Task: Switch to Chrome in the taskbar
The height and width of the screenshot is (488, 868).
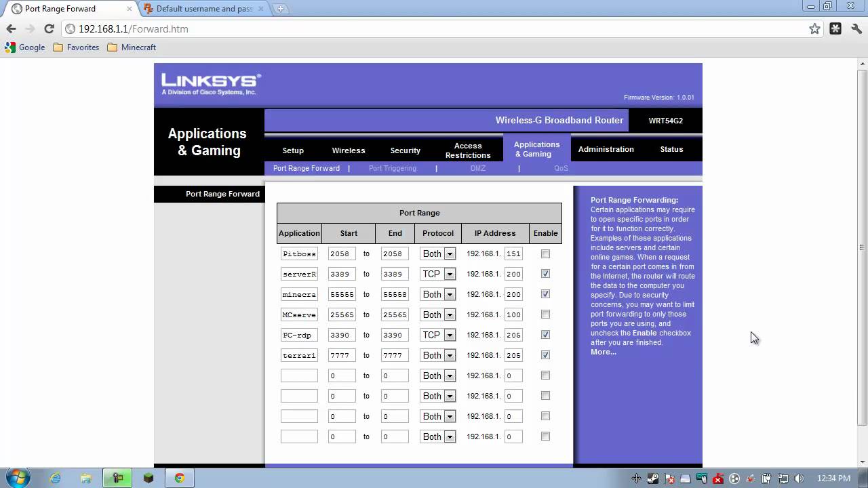Action: pos(180,478)
